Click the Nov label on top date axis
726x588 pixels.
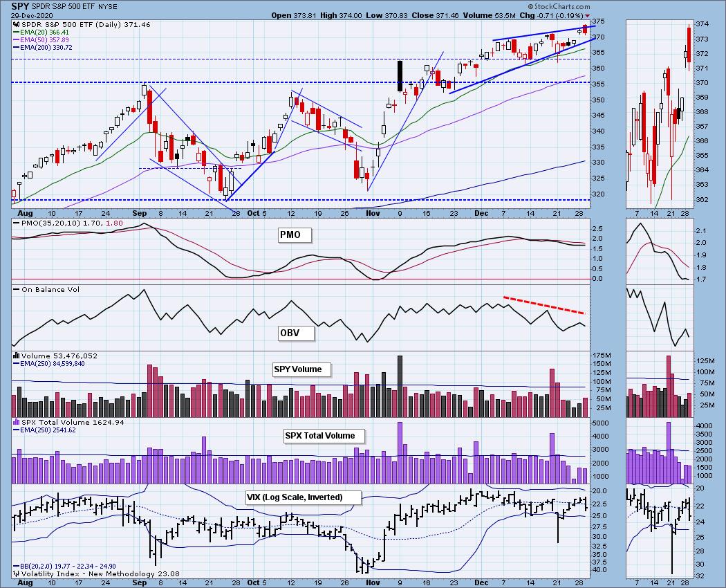[x=373, y=213]
